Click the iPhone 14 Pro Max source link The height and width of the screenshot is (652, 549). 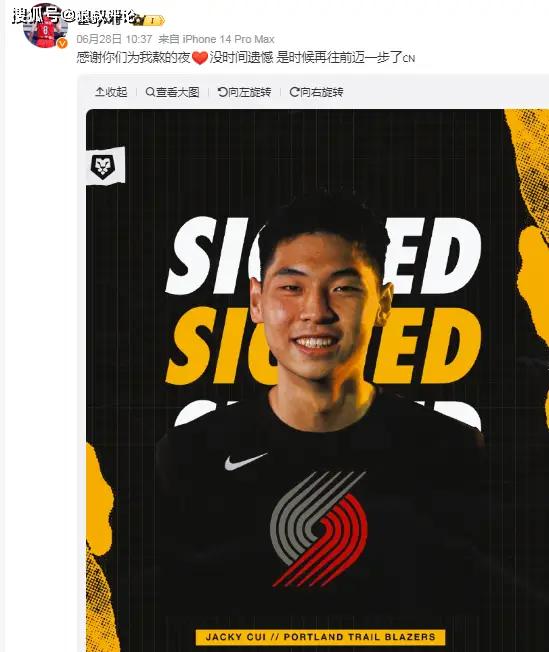pos(228,39)
